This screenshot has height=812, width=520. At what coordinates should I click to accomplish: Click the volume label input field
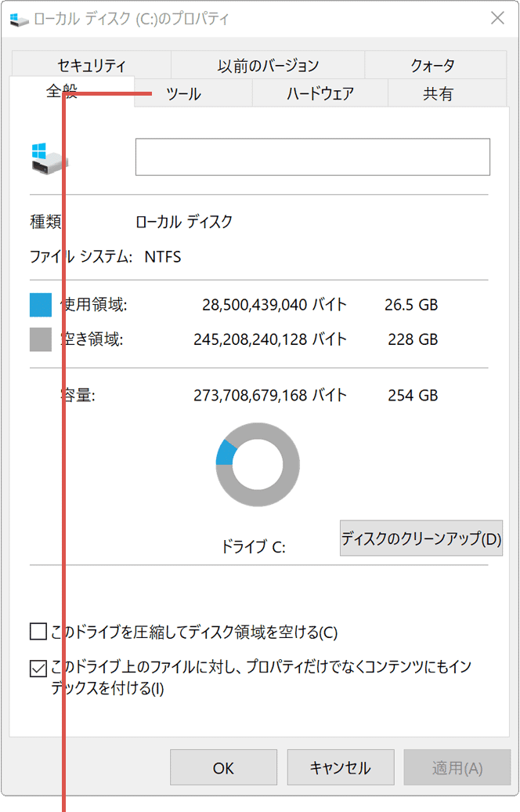pyautogui.click(x=312, y=156)
